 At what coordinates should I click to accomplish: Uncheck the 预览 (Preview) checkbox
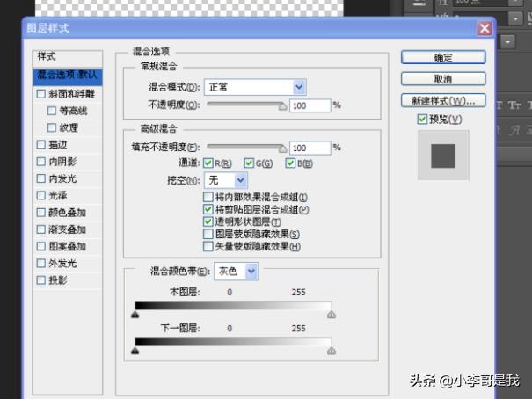coord(423,120)
